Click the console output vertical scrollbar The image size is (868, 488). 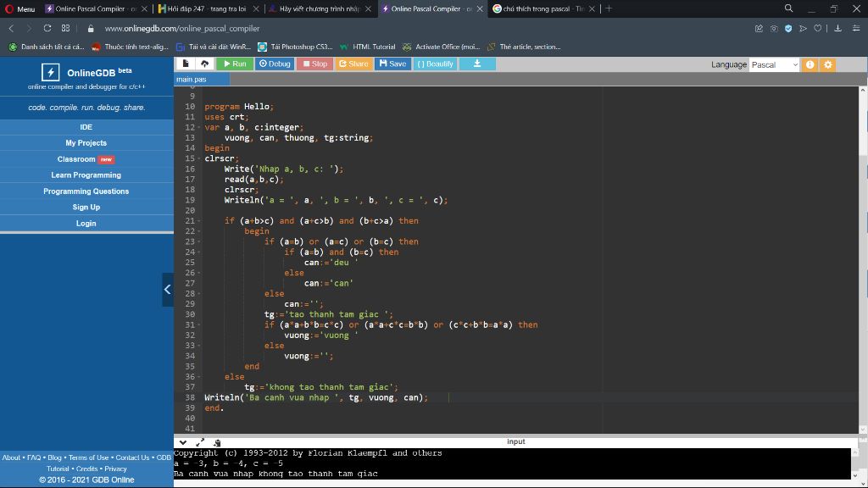855,463
